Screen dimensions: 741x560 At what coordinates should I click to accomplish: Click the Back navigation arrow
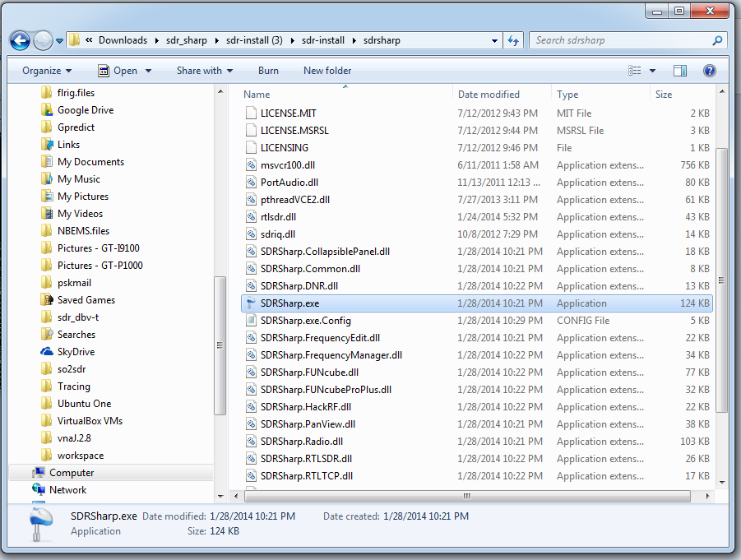click(x=20, y=40)
